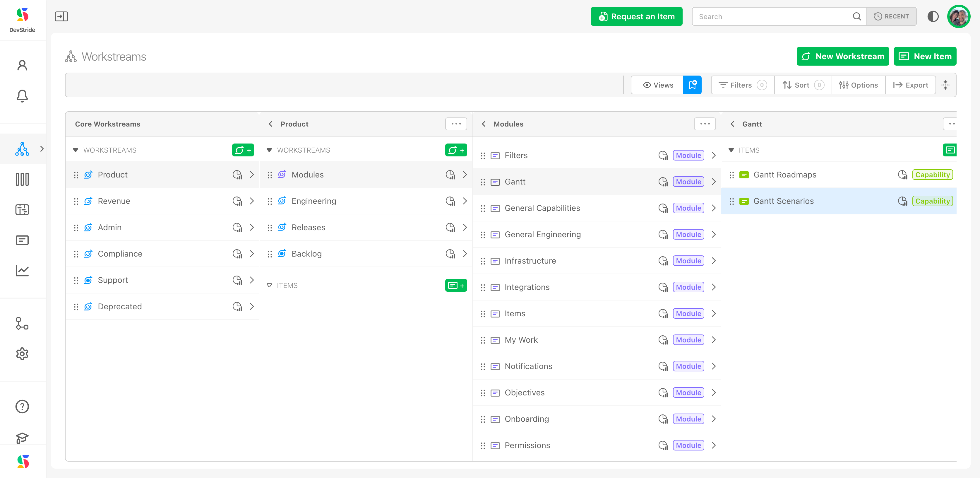Image resolution: width=980 pixels, height=478 pixels.
Task: Click the Gantt Roadmaps progress chart icon
Action: (x=902, y=175)
